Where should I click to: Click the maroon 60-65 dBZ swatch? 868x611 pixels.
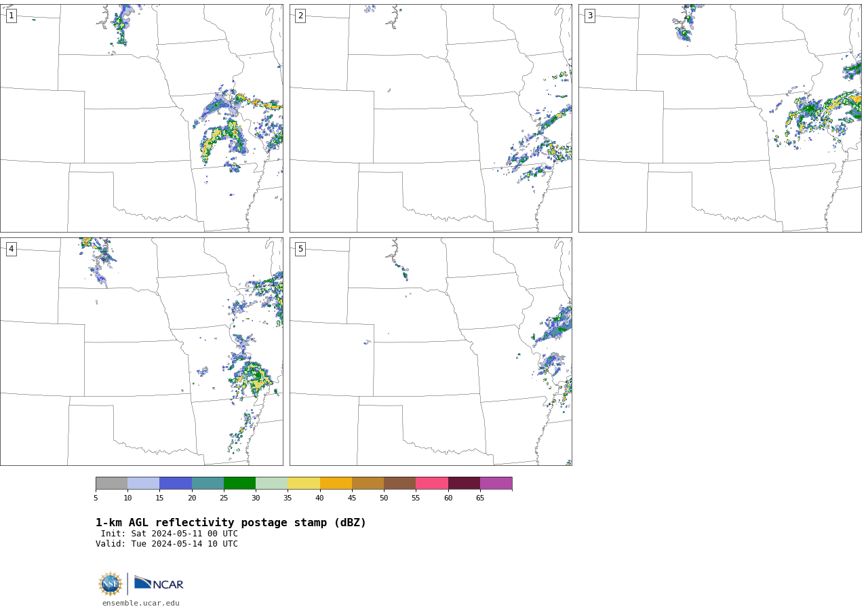tap(464, 484)
